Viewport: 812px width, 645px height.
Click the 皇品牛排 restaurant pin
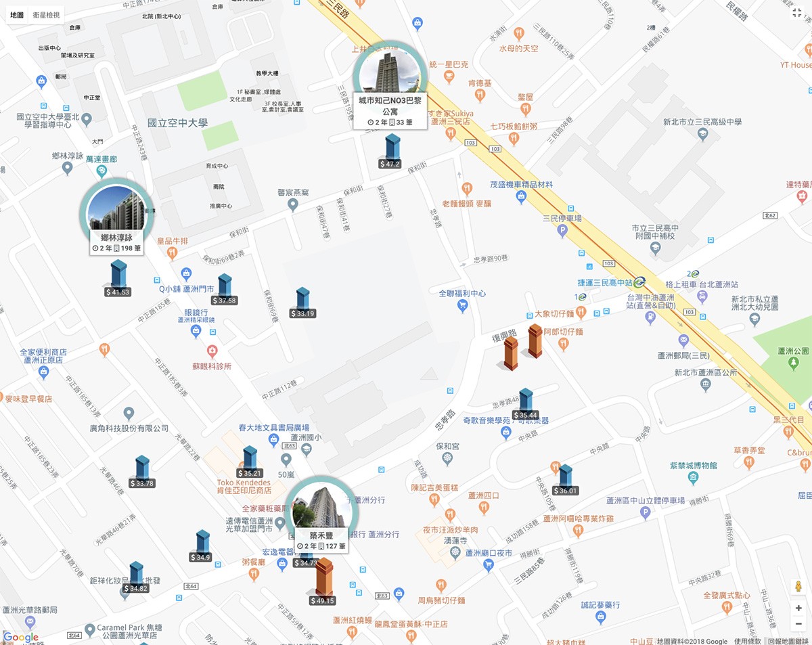pyautogui.click(x=171, y=253)
